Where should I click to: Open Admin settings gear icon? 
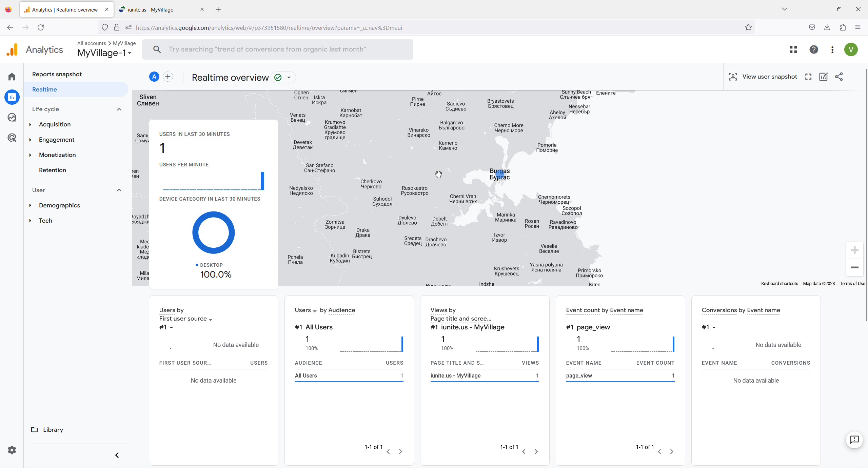pos(12,450)
